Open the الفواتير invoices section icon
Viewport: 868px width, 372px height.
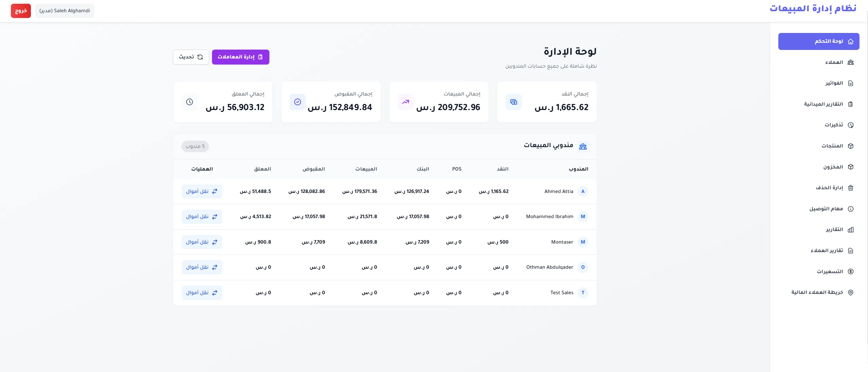[851, 83]
